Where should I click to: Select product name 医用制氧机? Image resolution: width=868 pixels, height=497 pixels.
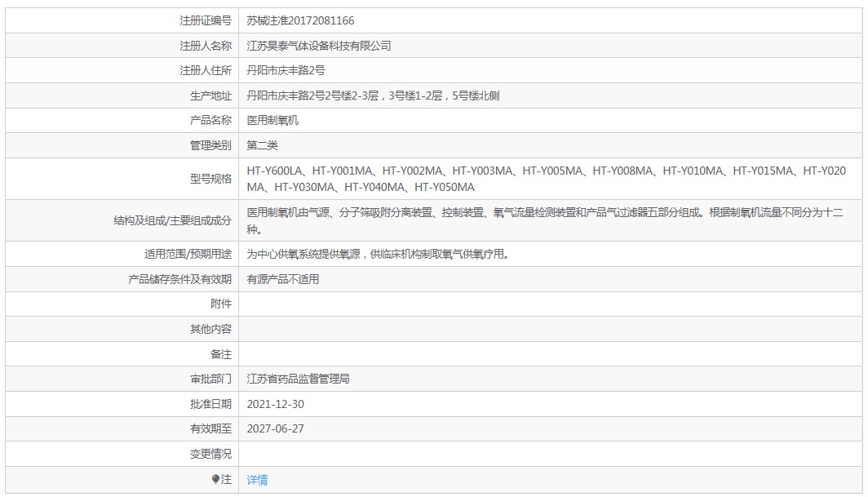(x=272, y=120)
